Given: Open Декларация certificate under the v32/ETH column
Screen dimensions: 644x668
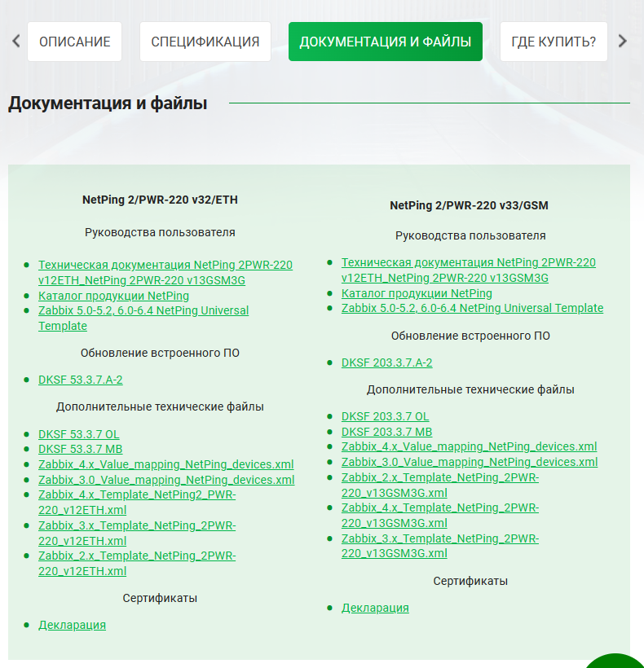Looking at the screenshot, I should (72, 625).
